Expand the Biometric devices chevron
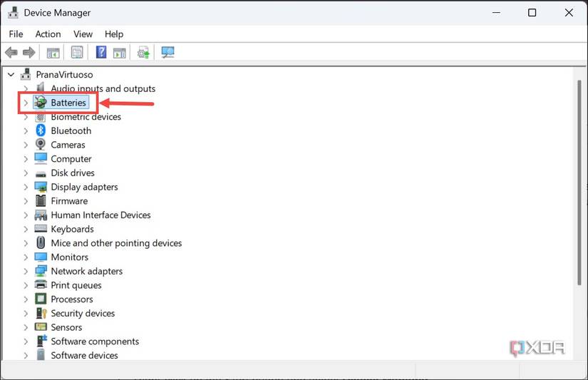 26,117
